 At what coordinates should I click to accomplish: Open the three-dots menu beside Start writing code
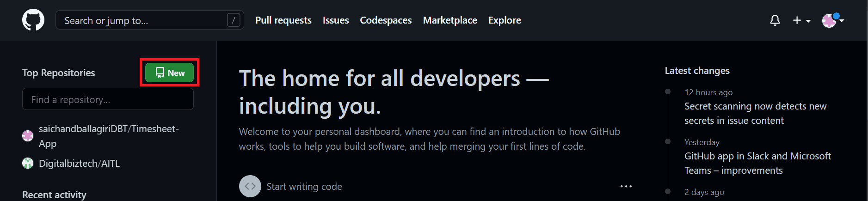pos(626,186)
